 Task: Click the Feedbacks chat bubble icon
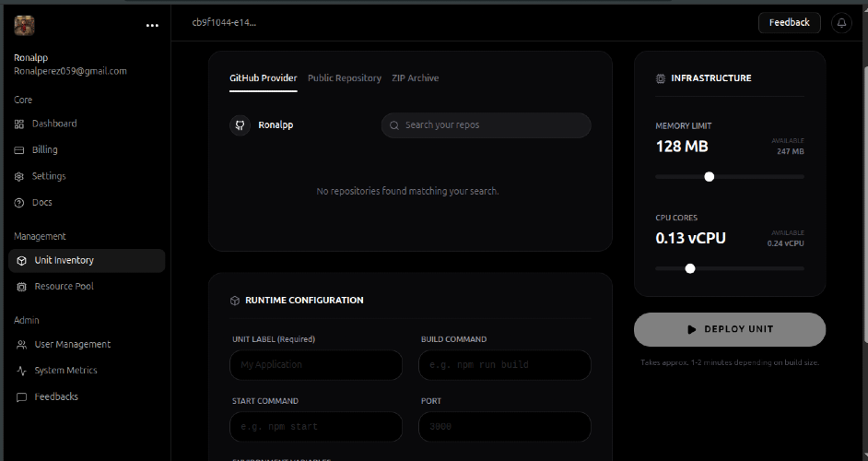pos(22,397)
